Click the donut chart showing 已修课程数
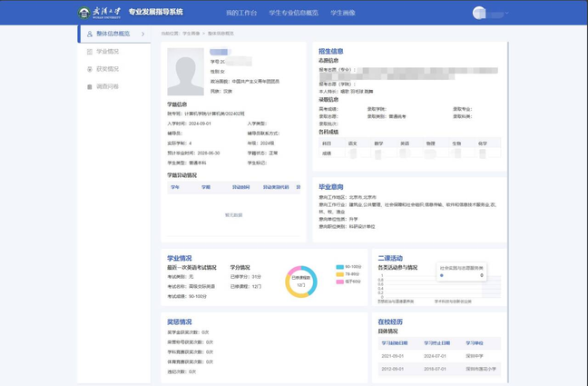588x386 pixels. (300, 282)
